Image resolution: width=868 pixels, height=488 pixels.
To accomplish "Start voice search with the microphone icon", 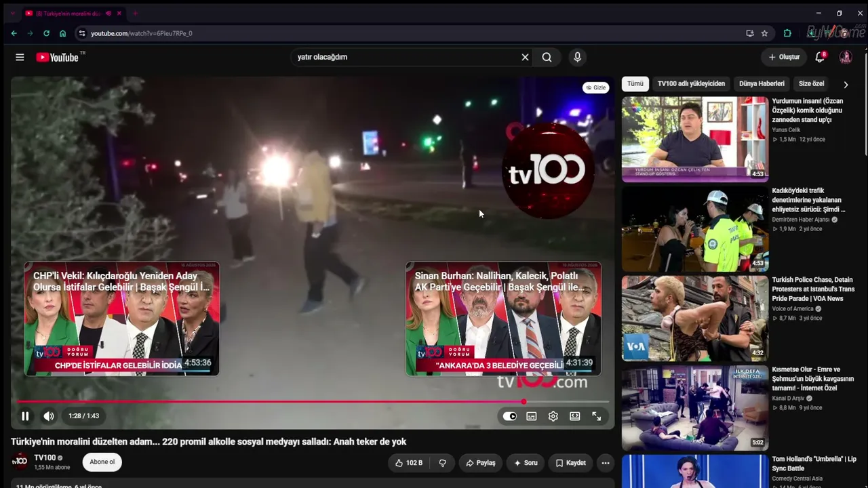I will [578, 58].
